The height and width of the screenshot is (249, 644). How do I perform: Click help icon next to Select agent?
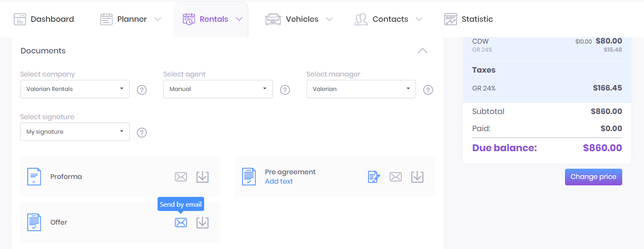click(285, 90)
